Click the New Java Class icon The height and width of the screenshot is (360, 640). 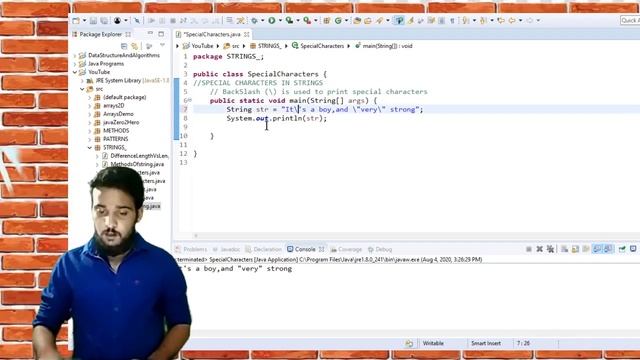(x=338, y=20)
